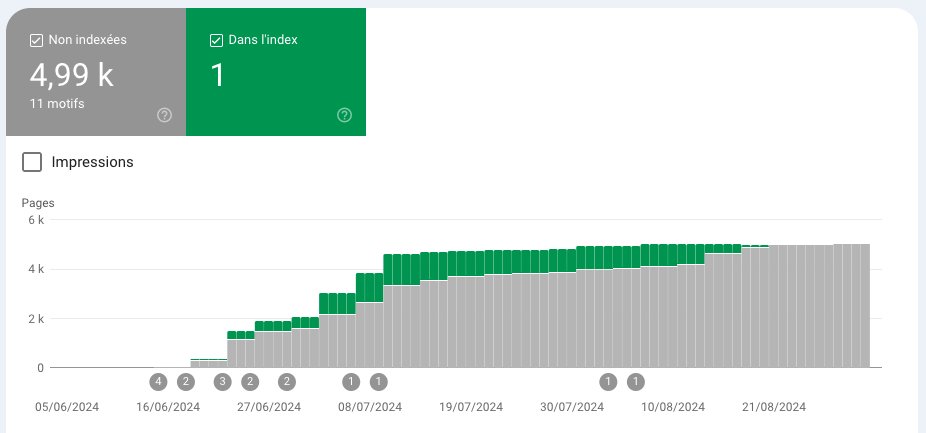Viewport: 926px width, 433px height.
Task: Select the Non indexées 4,99 k card
Action: pos(96,72)
